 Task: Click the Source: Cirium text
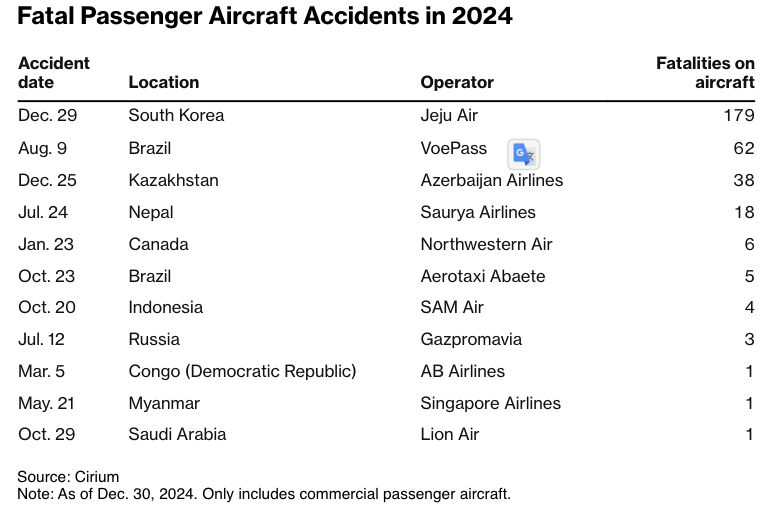[68, 476]
